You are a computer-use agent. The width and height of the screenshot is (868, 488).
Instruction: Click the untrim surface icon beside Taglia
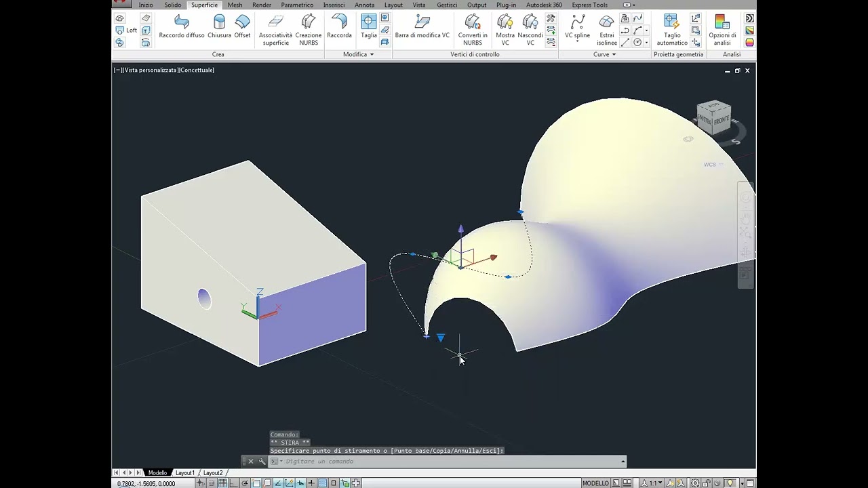(x=384, y=18)
